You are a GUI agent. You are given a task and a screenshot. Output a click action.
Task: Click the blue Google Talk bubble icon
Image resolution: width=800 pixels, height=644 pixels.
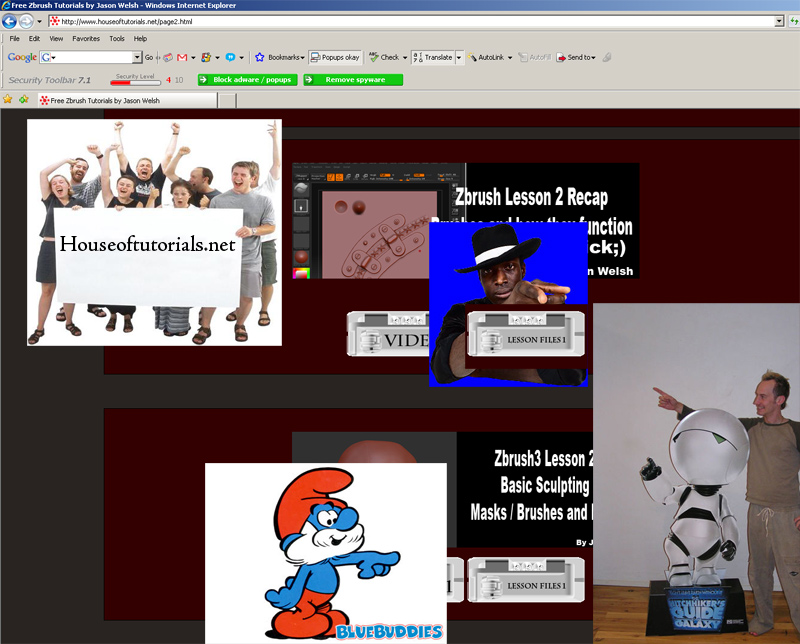(x=231, y=58)
